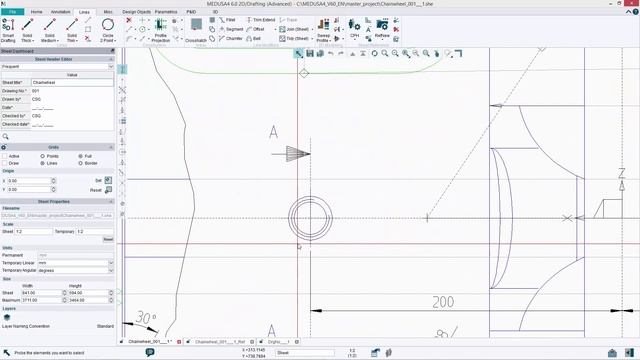
Task: Click the Reset origin icon
Action: 108,190
